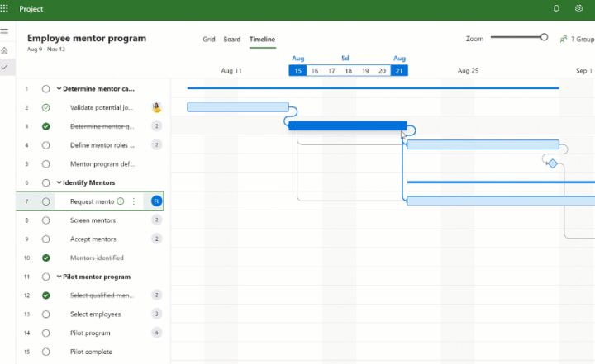Select the Mentor program defined milestone diamond
Screen dimensions: 595x364
(x=552, y=163)
